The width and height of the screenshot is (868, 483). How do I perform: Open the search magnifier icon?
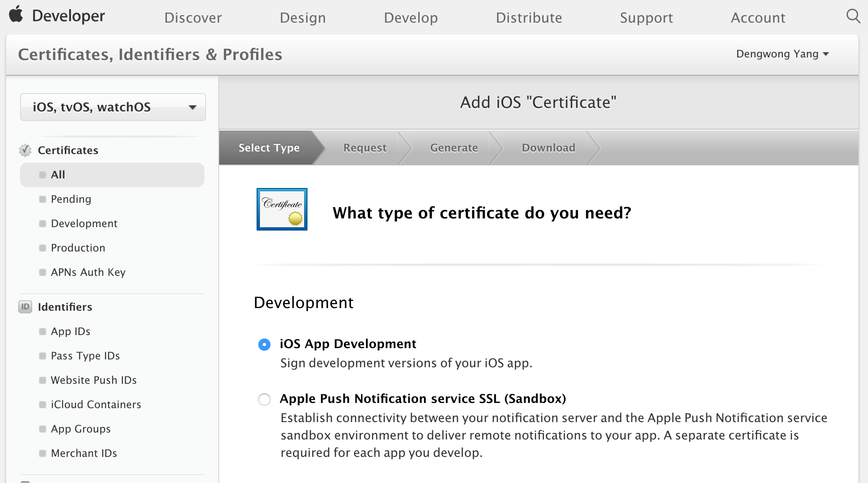pos(853,17)
